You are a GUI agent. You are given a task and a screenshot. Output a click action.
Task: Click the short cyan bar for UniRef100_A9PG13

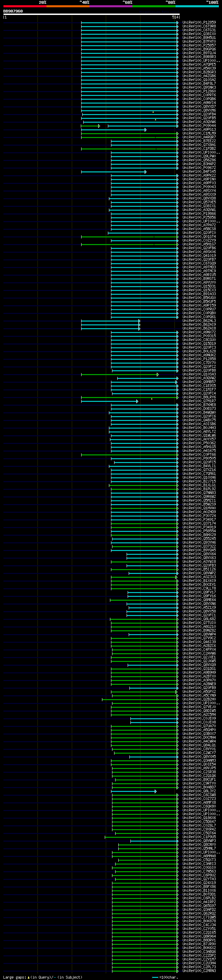(x=114, y=130)
